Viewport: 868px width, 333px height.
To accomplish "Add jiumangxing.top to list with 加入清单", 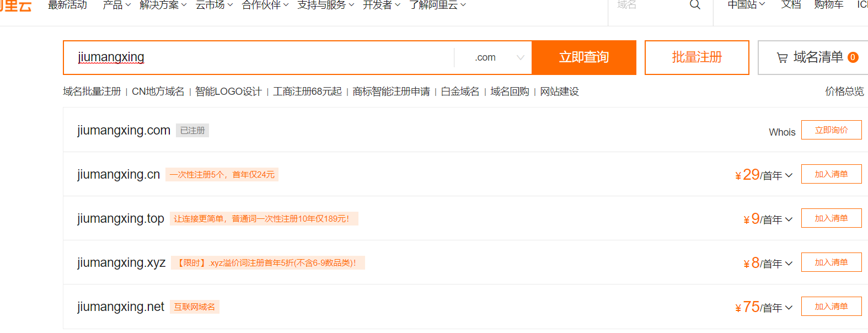I will tap(832, 218).
